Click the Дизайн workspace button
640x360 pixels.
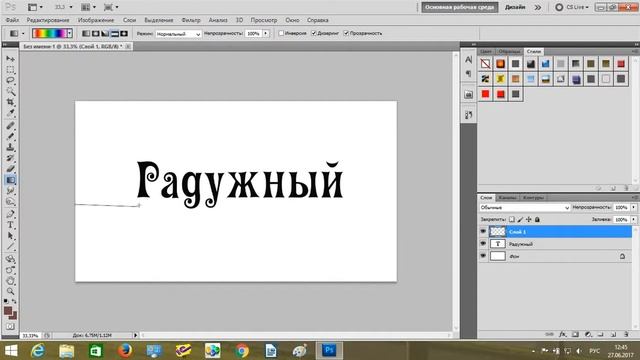point(515,7)
